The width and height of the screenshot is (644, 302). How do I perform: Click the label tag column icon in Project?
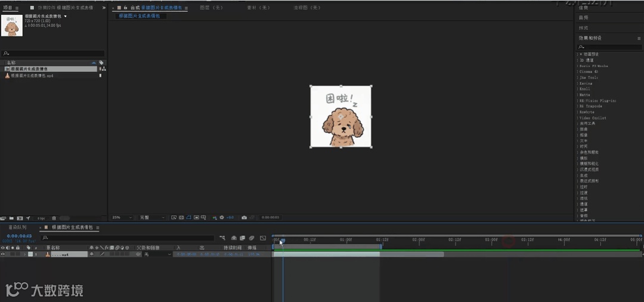[x=101, y=63]
